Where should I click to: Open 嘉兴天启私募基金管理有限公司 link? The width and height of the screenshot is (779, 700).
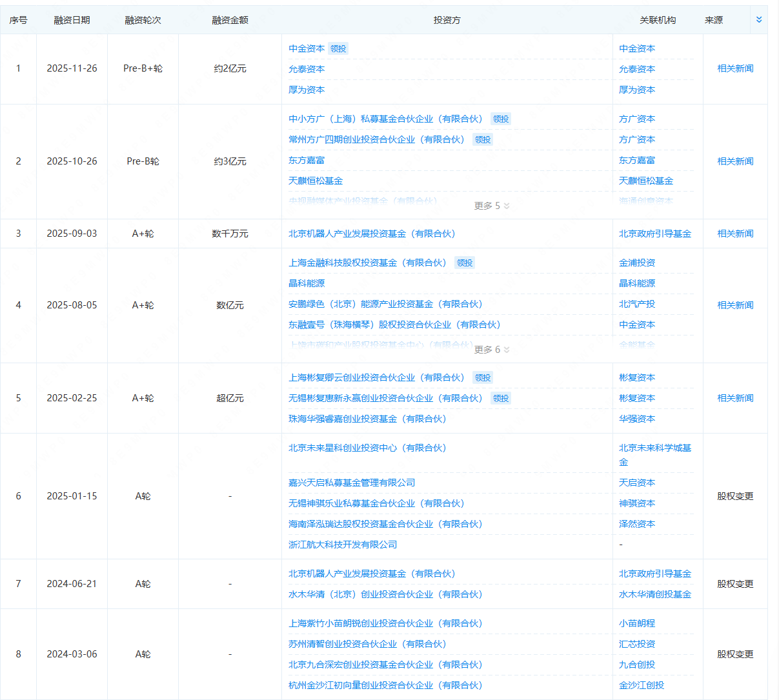[352, 483]
